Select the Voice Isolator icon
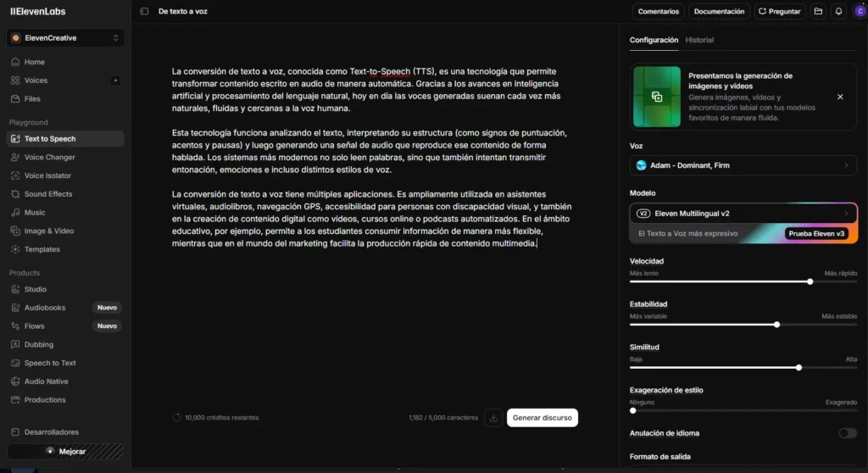This screenshot has width=868, height=473. coord(15,175)
